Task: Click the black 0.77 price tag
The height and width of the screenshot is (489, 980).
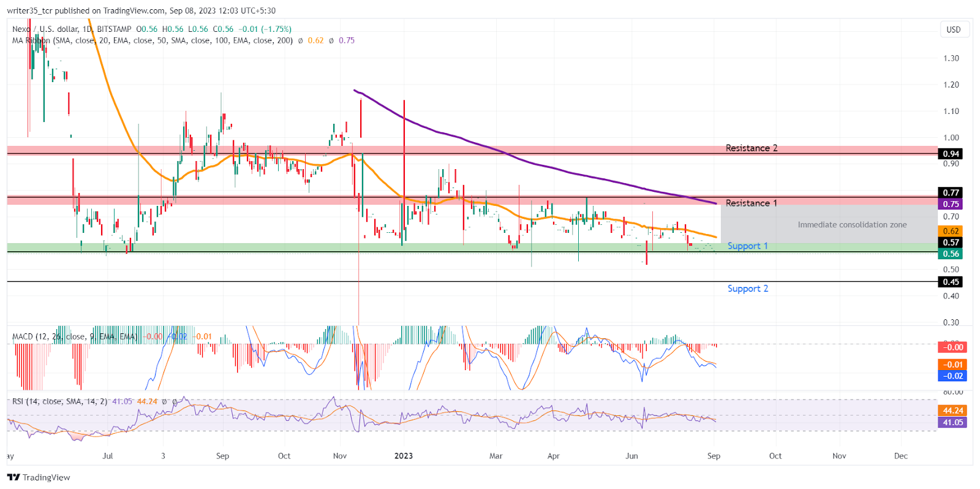Action: coord(951,192)
